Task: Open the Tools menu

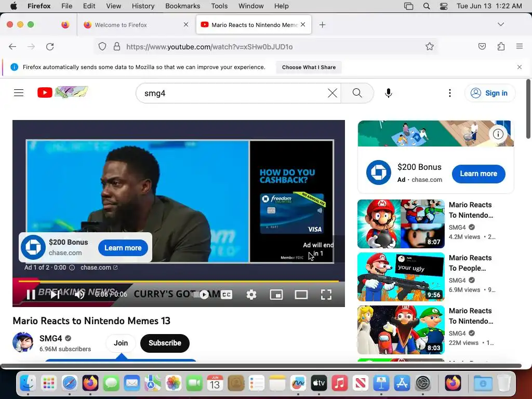Action: point(219,6)
